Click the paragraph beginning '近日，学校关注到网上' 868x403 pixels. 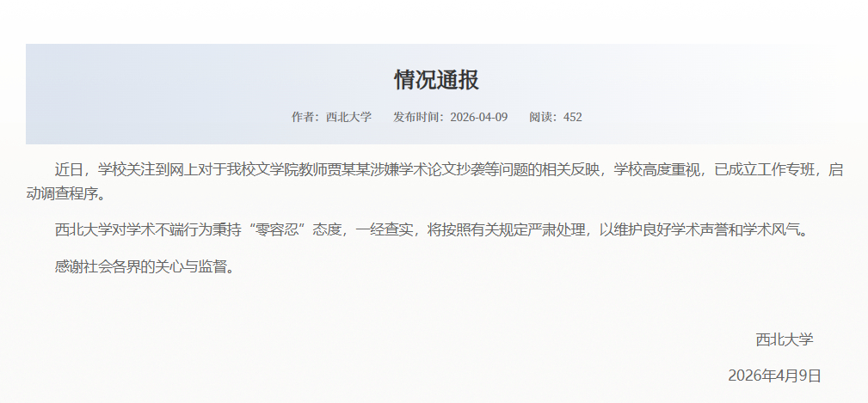point(434,182)
